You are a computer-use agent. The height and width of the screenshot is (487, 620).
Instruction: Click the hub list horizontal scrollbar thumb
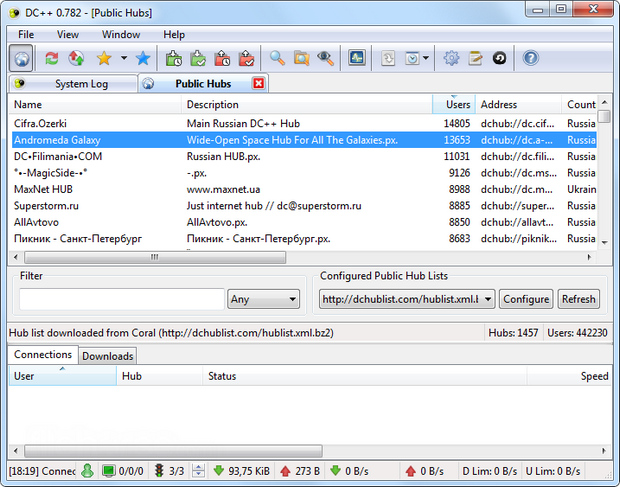[x=155, y=257]
